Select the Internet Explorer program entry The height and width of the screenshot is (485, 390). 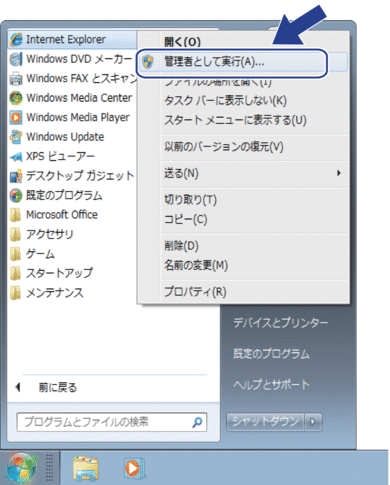pyautogui.click(x=72, y=40)
